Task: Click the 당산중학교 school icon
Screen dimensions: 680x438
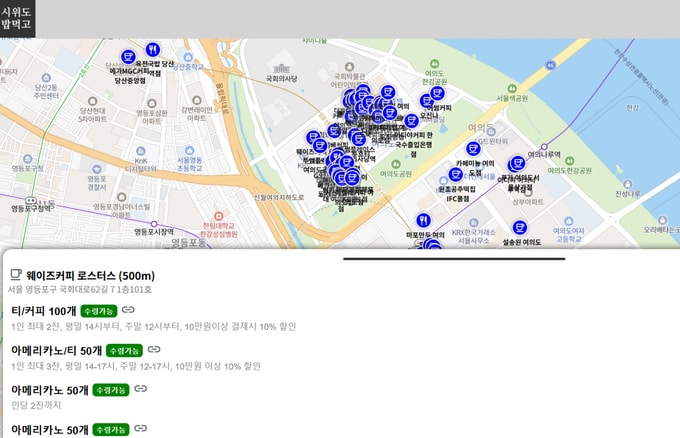Action: click(x=188, y=57)
